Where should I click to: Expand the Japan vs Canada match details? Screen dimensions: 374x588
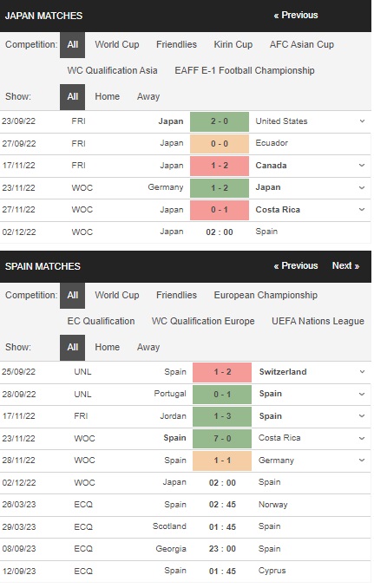(x=362, y=166)
